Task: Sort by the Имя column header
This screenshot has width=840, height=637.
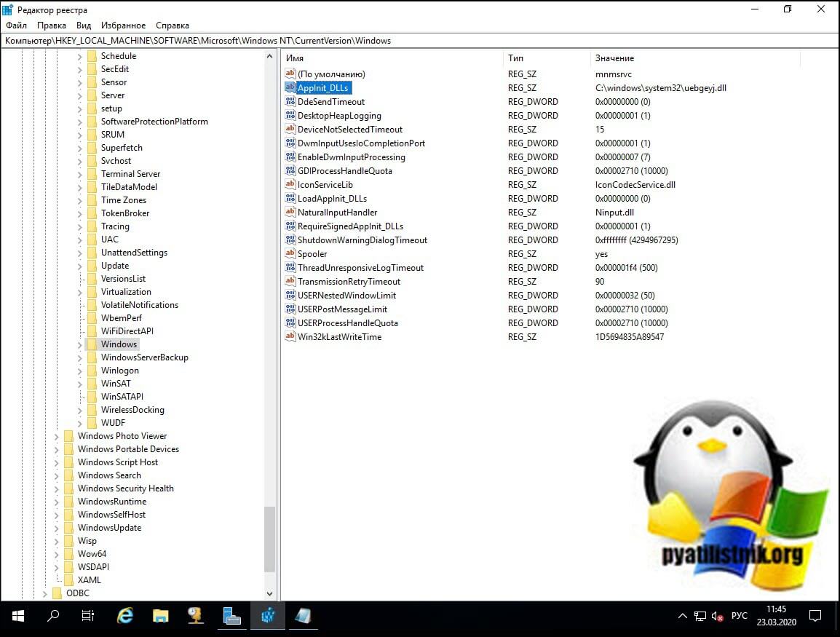Action: point(295,58)
